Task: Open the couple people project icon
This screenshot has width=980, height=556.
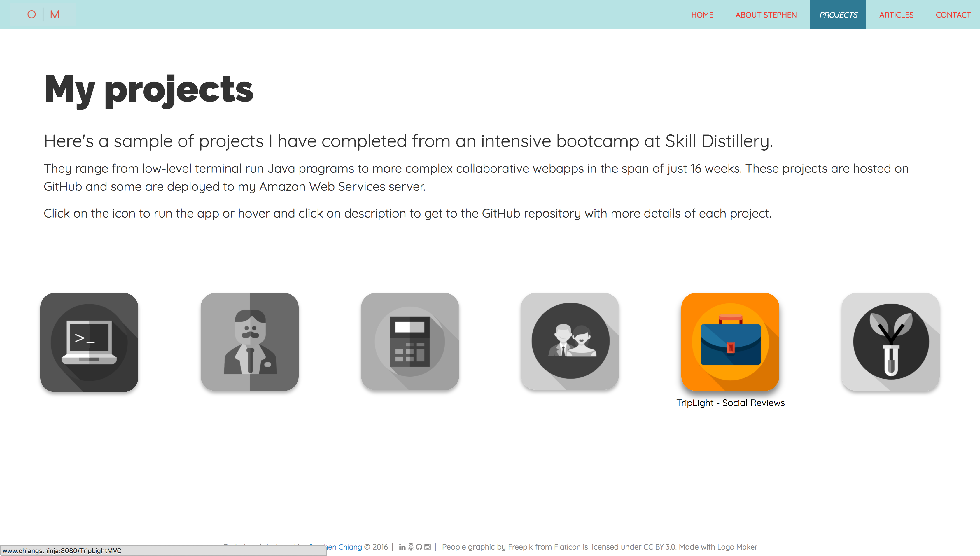Action: 570,341
